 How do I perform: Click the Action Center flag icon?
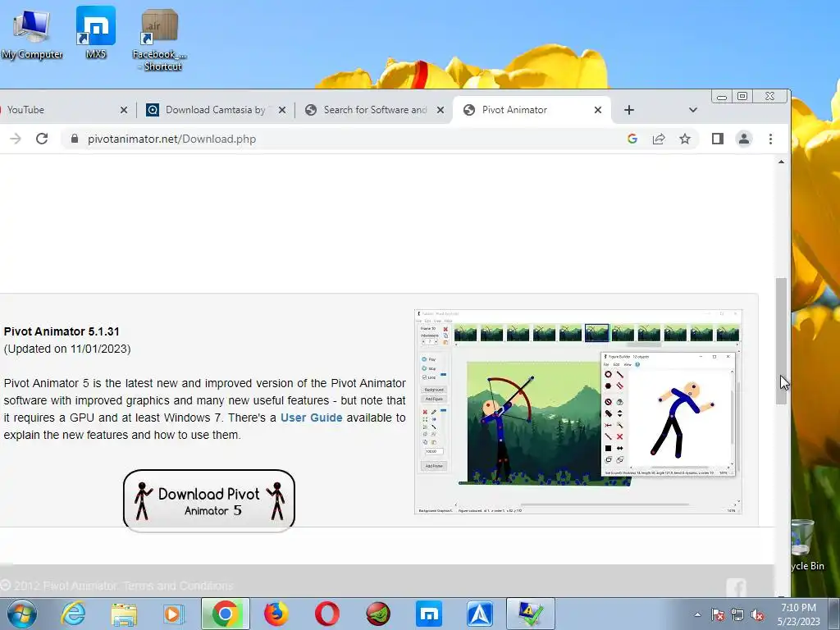pos(717,614)
